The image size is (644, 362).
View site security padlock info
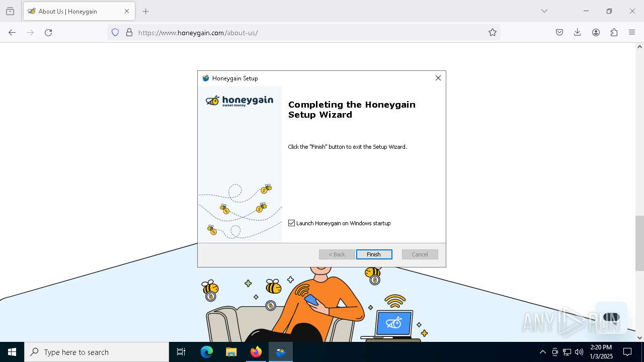[x=129, y=33]
